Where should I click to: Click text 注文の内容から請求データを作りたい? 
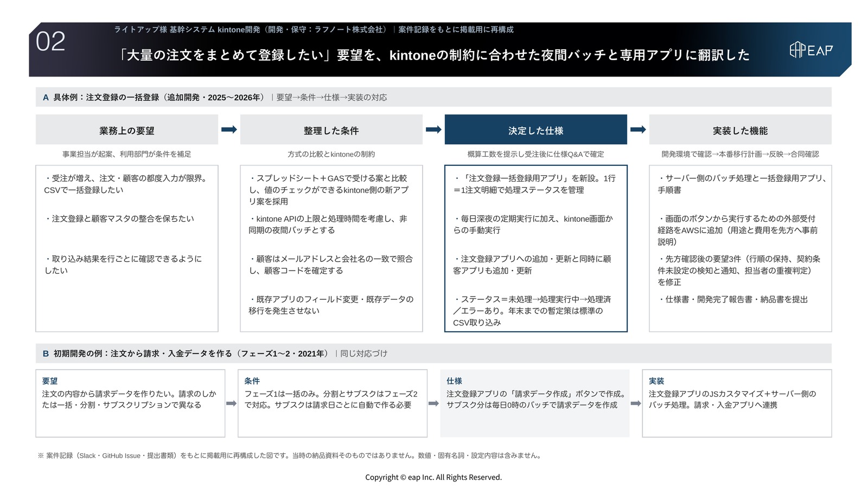(129, 400)
